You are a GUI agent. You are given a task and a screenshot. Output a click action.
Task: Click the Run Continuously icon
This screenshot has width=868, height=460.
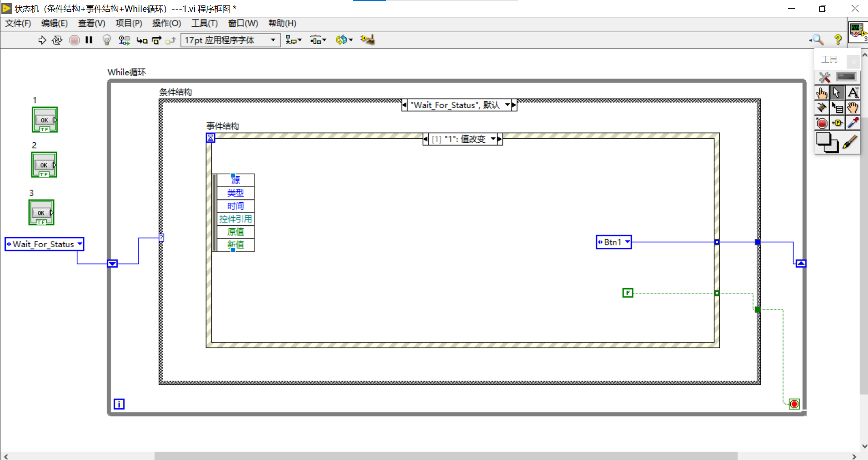57,40
